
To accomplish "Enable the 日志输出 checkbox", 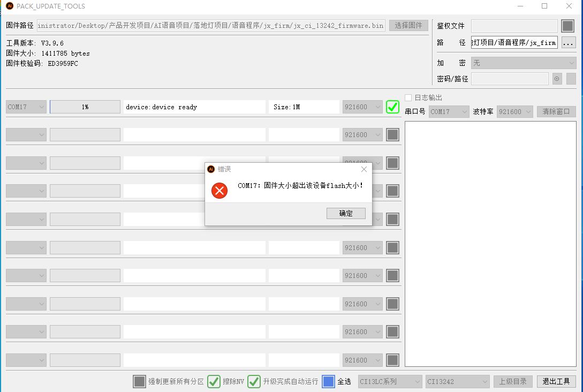I will 409,98.
